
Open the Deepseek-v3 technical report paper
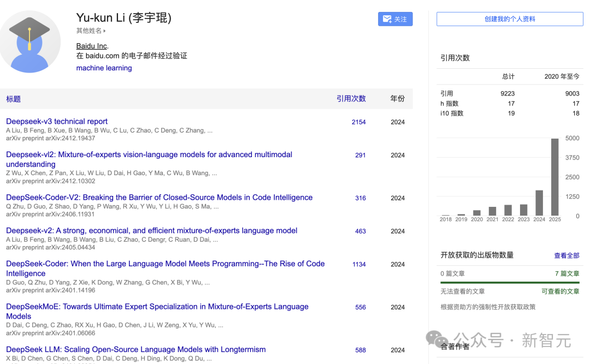coord(57,121)
